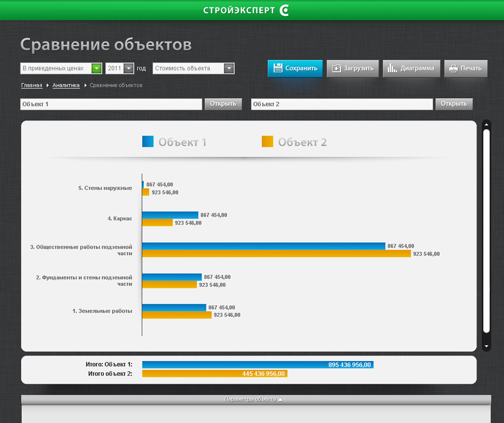
Task: Click the label 1. Земельные работы
Action: (102, 311)
